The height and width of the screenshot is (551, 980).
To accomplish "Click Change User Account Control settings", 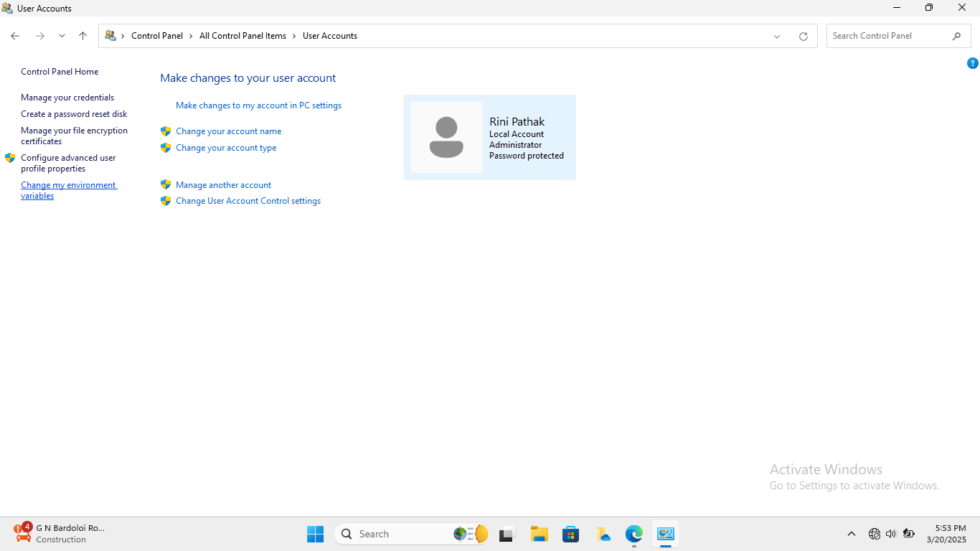I will (x=248, y=201).
